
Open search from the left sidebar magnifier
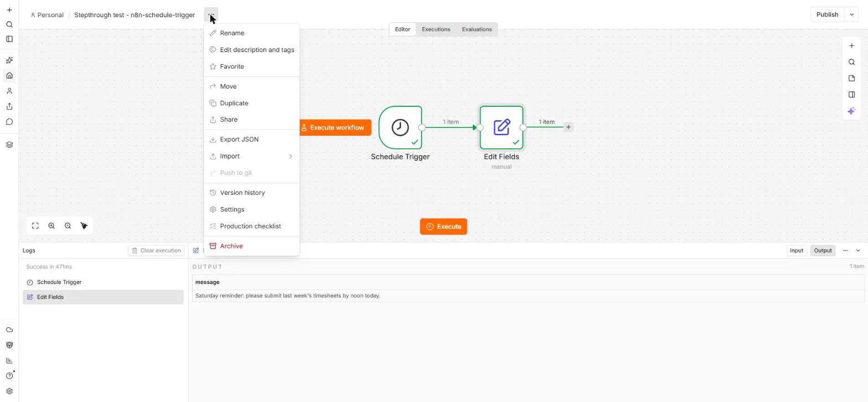click(9, 24)
